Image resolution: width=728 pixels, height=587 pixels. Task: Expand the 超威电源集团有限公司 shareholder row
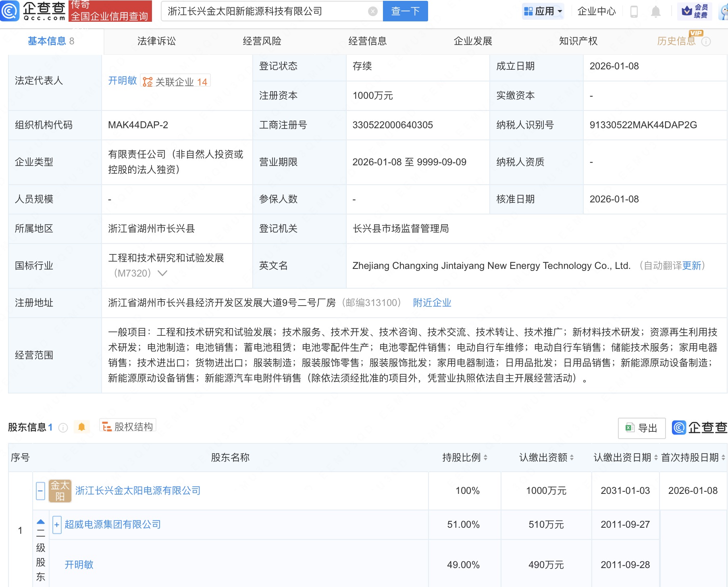57,525
